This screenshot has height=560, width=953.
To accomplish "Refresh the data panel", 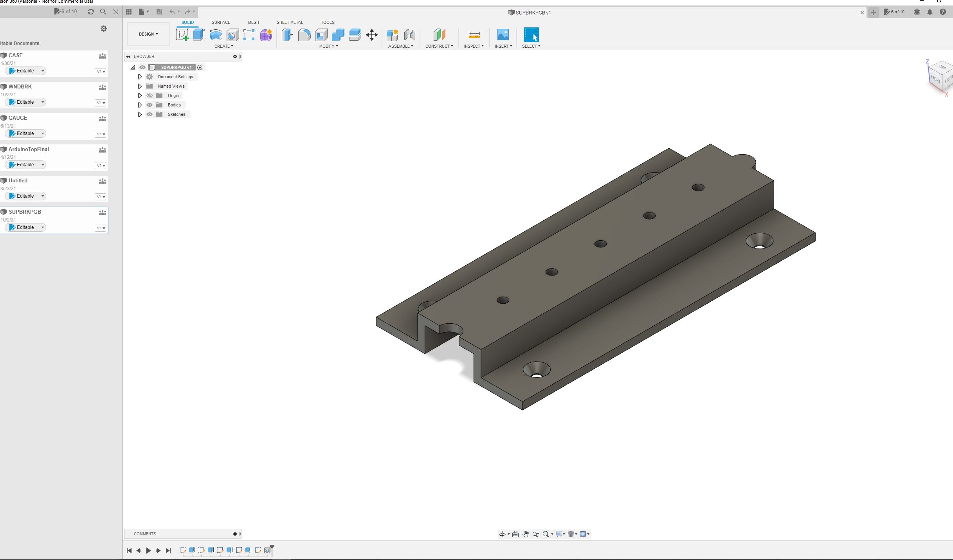I will (91, 12).
